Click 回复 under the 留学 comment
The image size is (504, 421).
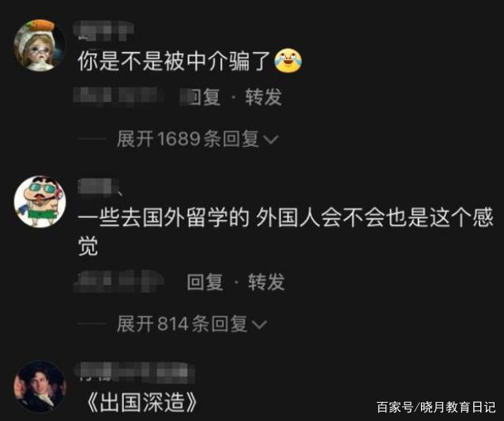(x=205, y=282)
